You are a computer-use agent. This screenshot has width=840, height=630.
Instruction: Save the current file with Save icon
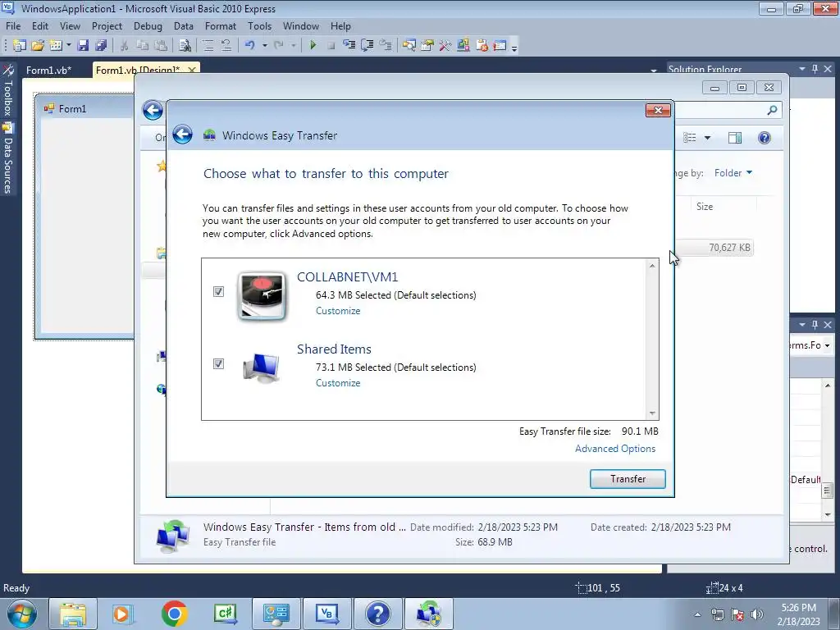83,46
